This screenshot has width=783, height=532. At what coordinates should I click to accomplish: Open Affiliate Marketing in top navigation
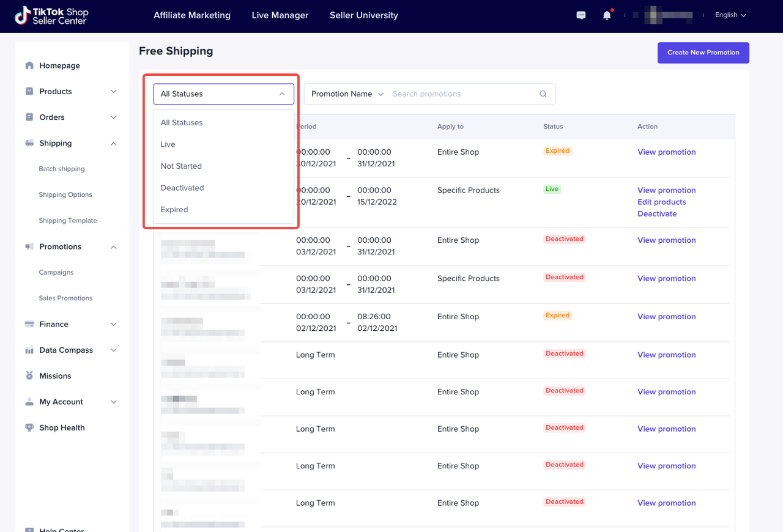tap(192, 15)
